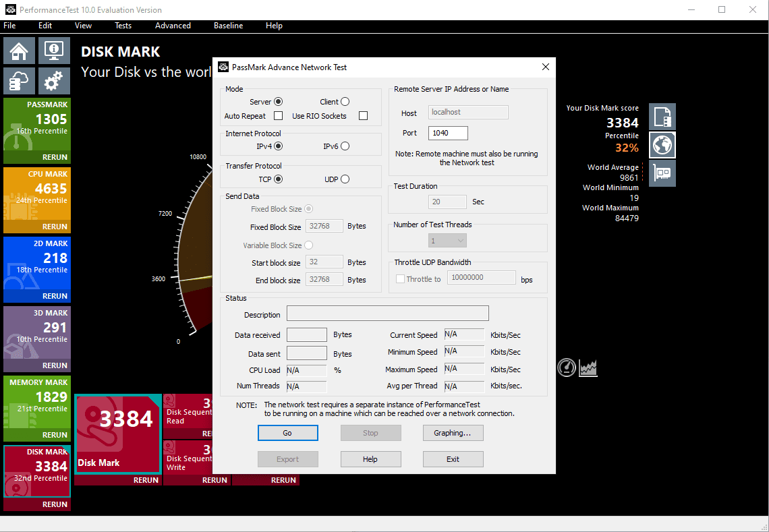Rerun the PassMark rating test
Screen dimensions: 769x532
pyautogui.click(x=55, y=157)
